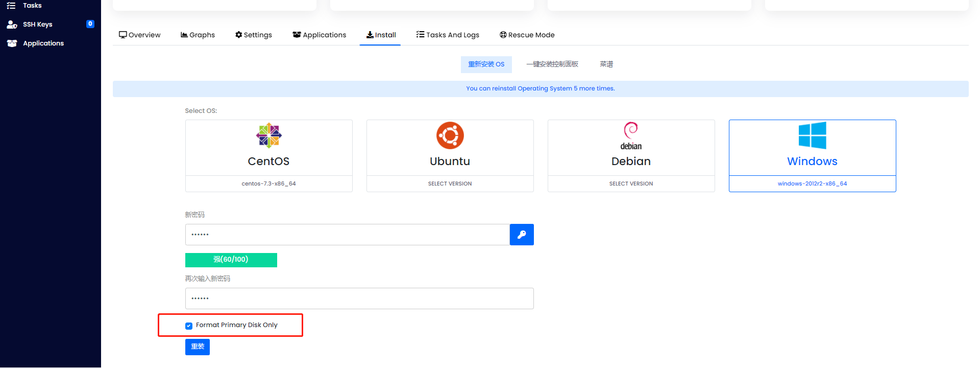
Task: Click the Settings gear icon
Action: pyautogui.click(x=238, y=35)
